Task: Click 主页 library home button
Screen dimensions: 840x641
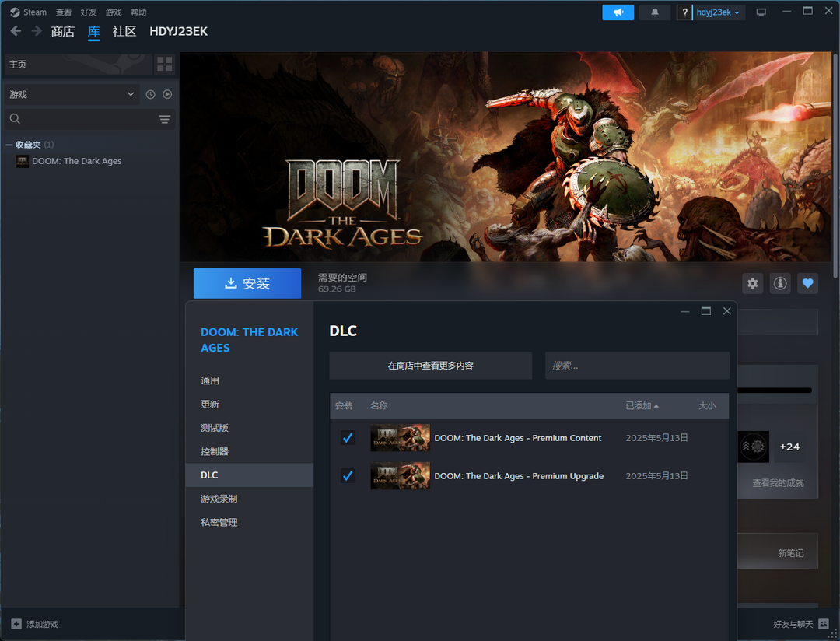Action: 78,65
